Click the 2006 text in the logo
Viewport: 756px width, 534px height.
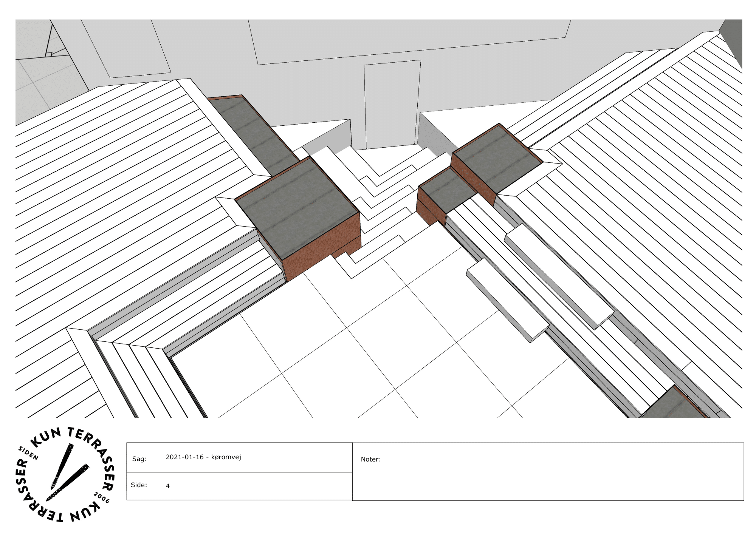coord(102,498)
